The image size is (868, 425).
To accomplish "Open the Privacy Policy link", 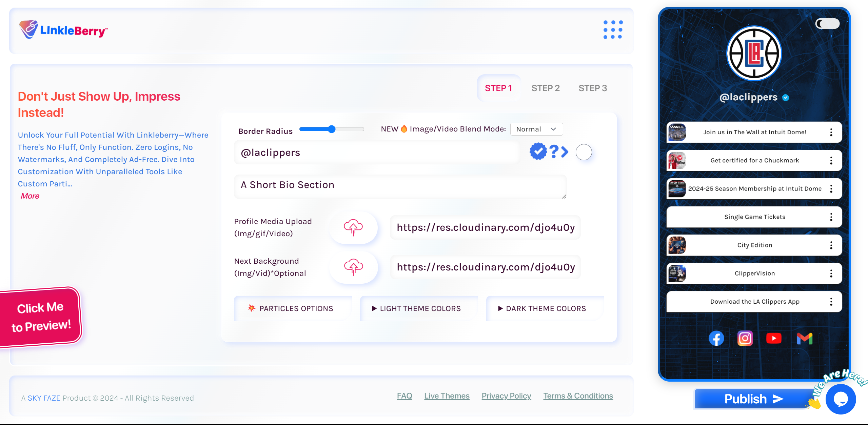I will [x=507, y=396].
